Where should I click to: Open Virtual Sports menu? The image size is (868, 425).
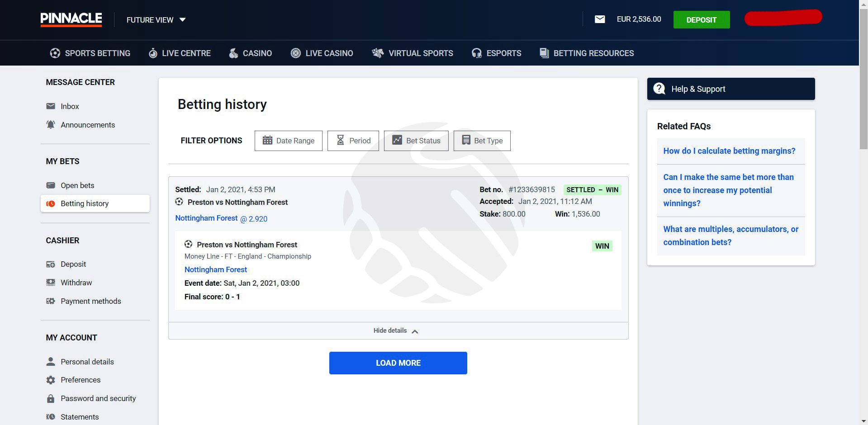click(x=412, y=53)
